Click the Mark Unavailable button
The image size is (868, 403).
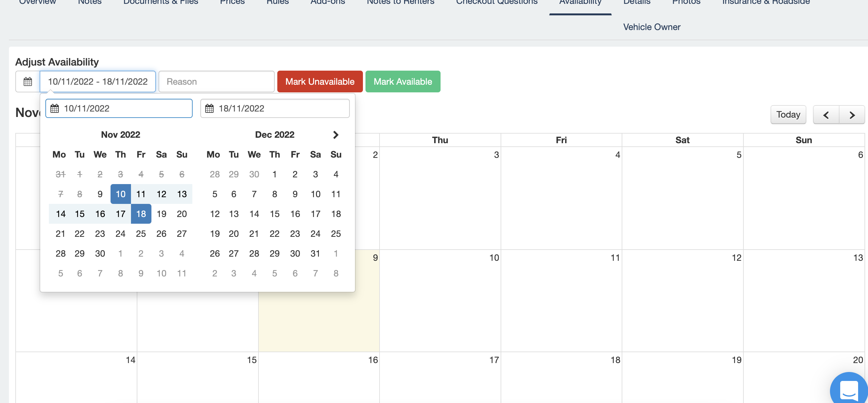(x=319, y=81)
